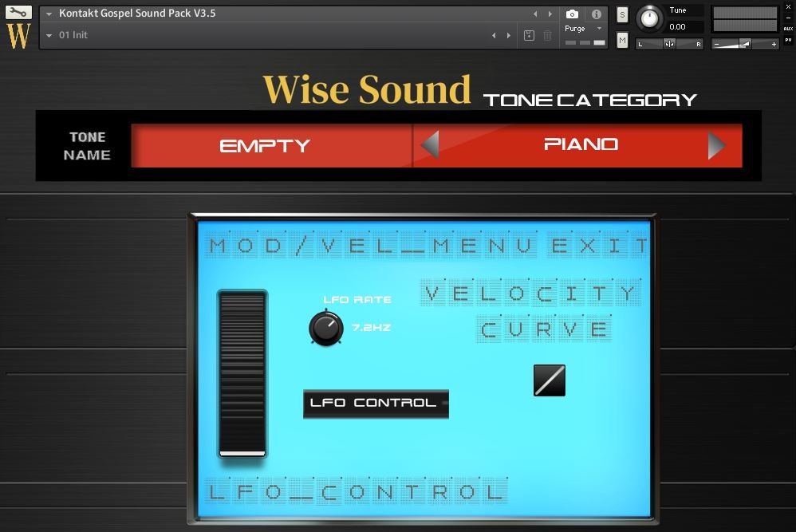Screen dimensions: 796x532
Task: Expand the 01 Init snapshot menu
Action: tap(49, 35)
